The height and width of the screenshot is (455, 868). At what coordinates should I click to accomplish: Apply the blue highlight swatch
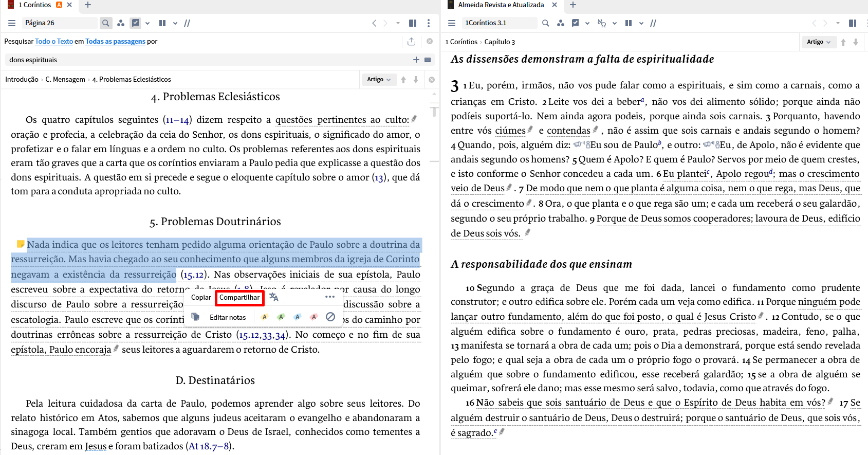[298, 317]
